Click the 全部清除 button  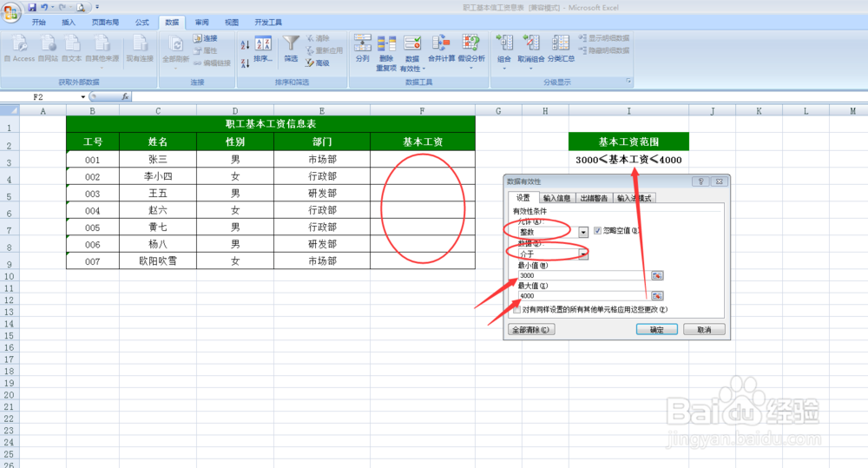click(531, 330)
